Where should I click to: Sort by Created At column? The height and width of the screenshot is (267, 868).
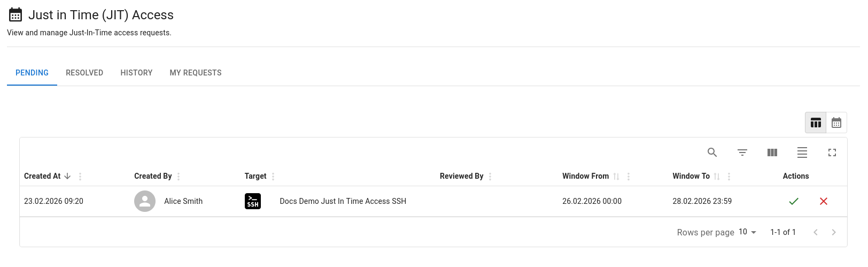click(43, 176)
